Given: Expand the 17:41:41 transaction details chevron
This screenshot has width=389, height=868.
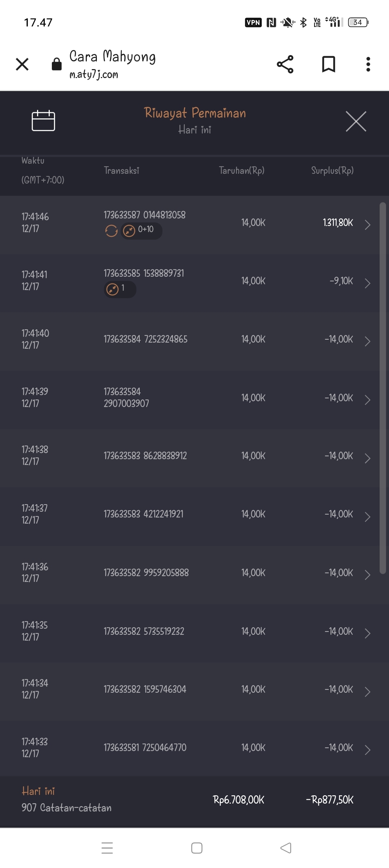Looking at the screenshot, I should (367, 283).
